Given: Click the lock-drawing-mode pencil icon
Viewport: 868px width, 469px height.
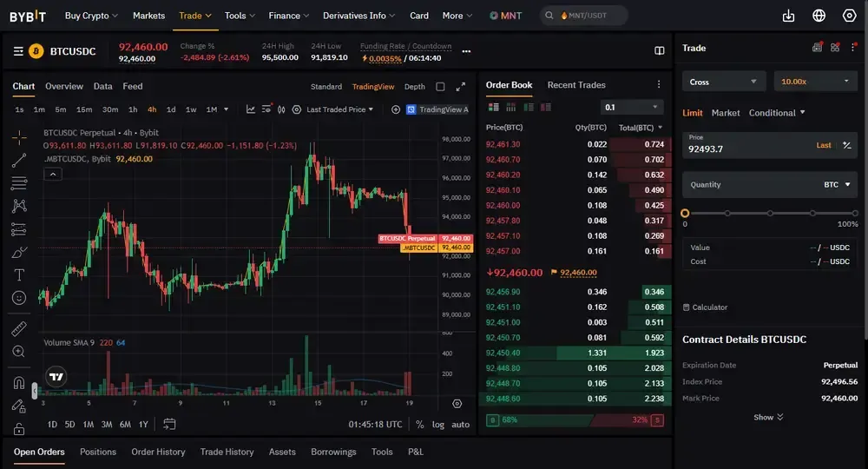Looking at the screenshot, I should pyautogui.click(x=19, y=406).
